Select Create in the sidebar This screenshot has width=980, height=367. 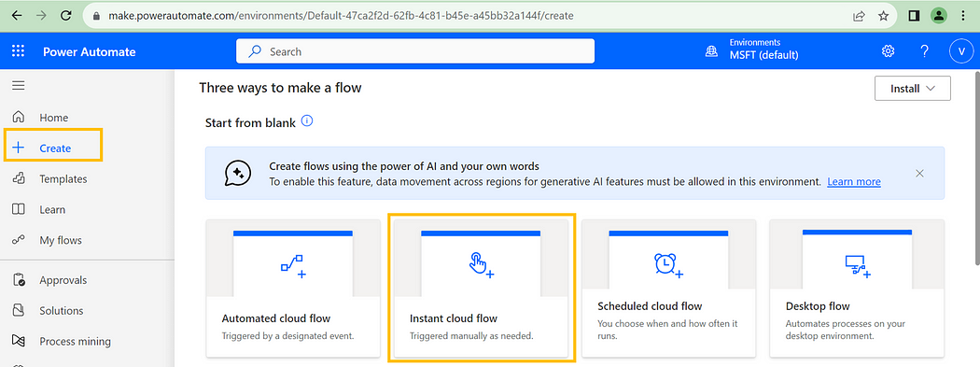pyautogui.click(x=55, y=148)
